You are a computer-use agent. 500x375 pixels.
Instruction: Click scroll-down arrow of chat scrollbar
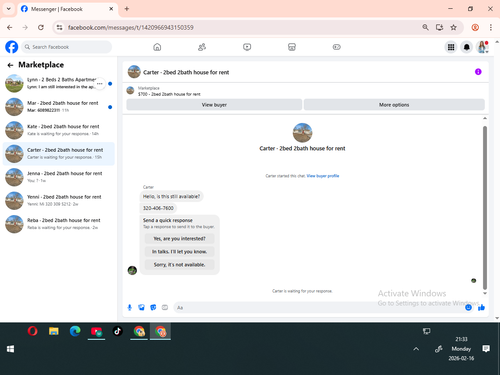pos(485,294)
